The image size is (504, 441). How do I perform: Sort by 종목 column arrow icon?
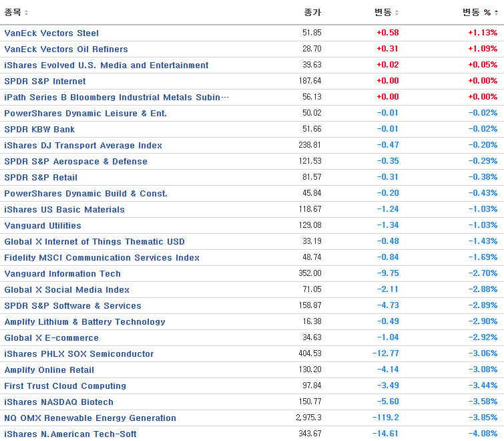26,13
